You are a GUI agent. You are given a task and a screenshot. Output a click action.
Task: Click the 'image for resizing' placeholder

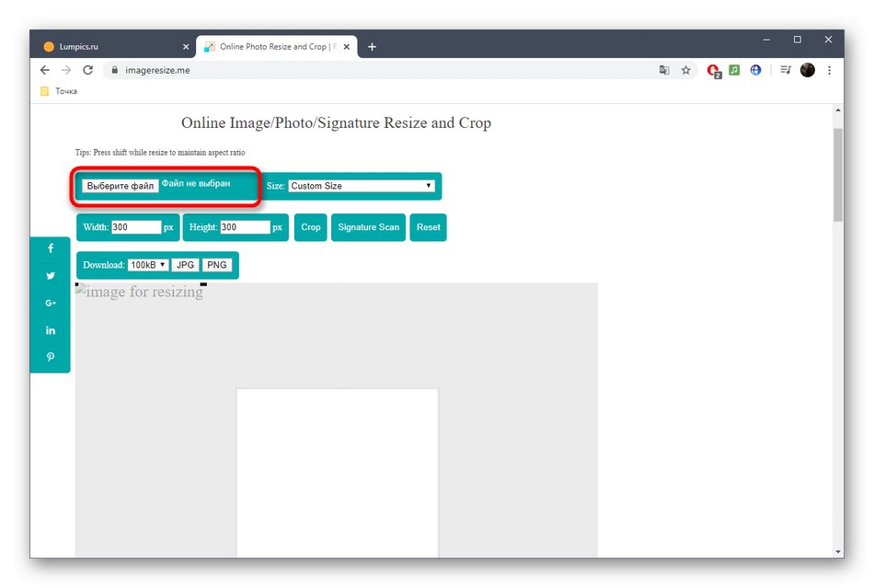pyautogui.click(x=139, y=292)
